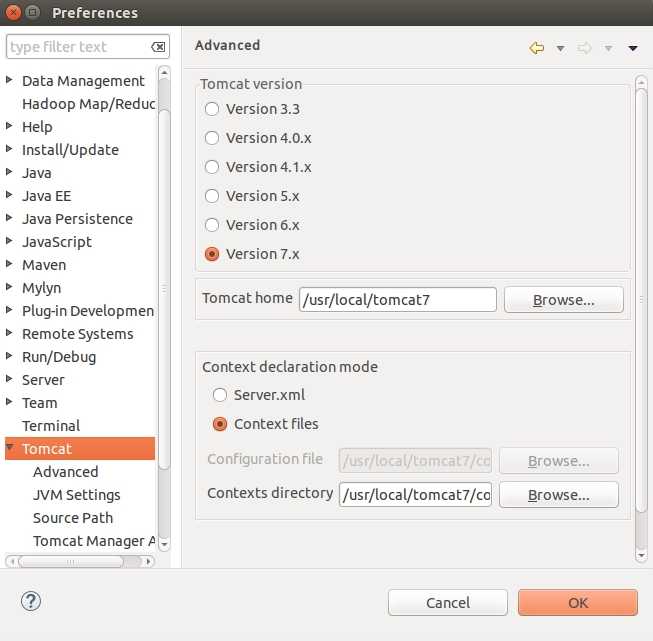Expand the Server tree node
This screenshot has width=653, height=641.
point(9,378)
